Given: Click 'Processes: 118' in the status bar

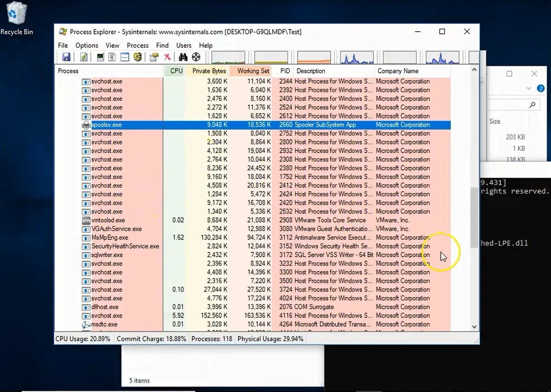Looking at the screenshot, I should (212, 339).
